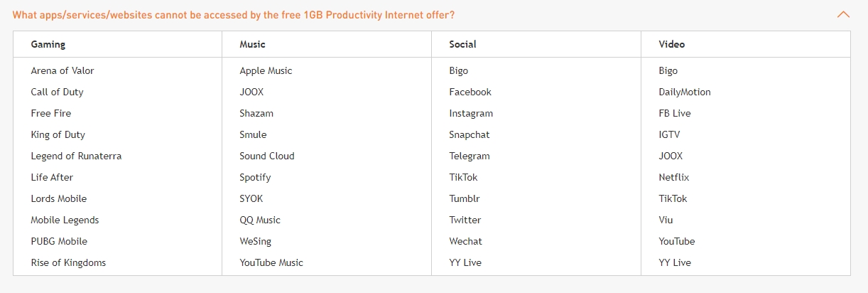Select the Spotify entry
Viewport: 868px width, 293px height.
coord(256,177)
